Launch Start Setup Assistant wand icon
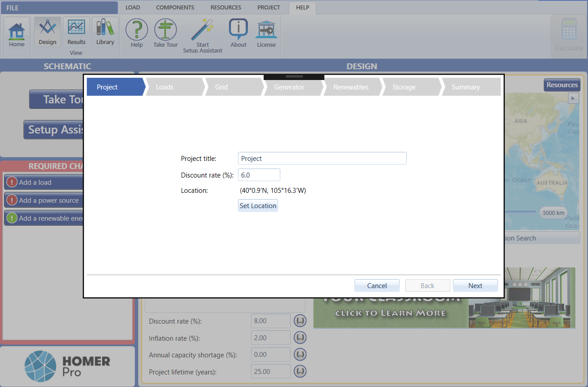This screenshot has width=588, height=387. coord(202,35)
